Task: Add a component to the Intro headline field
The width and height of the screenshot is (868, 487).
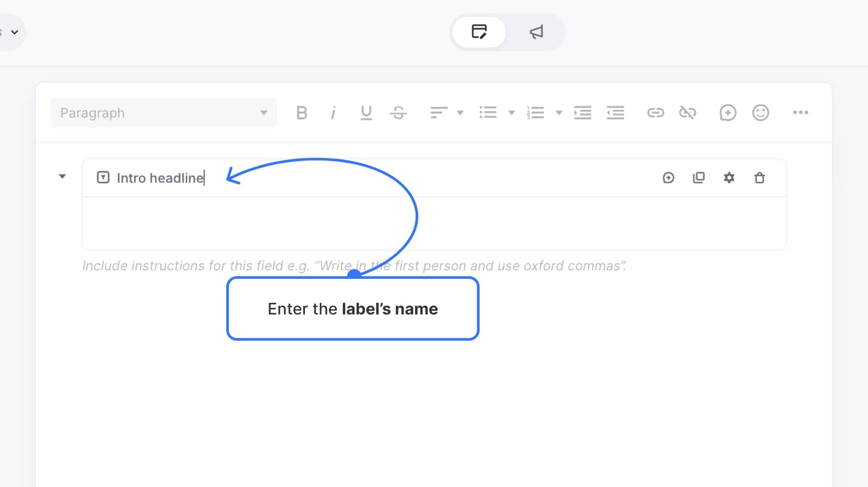Action: (669, 178)
